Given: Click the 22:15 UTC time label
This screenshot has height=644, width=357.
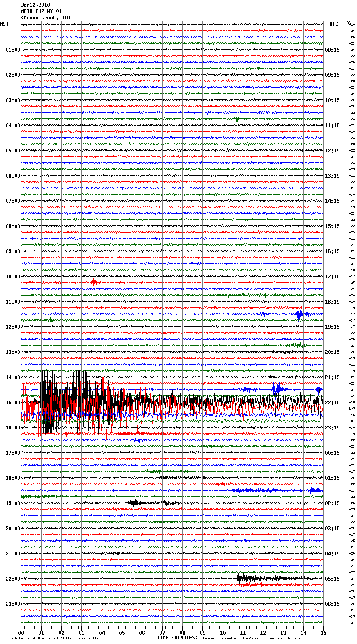Looking at the screenshot, I should [x=332, y=403].
